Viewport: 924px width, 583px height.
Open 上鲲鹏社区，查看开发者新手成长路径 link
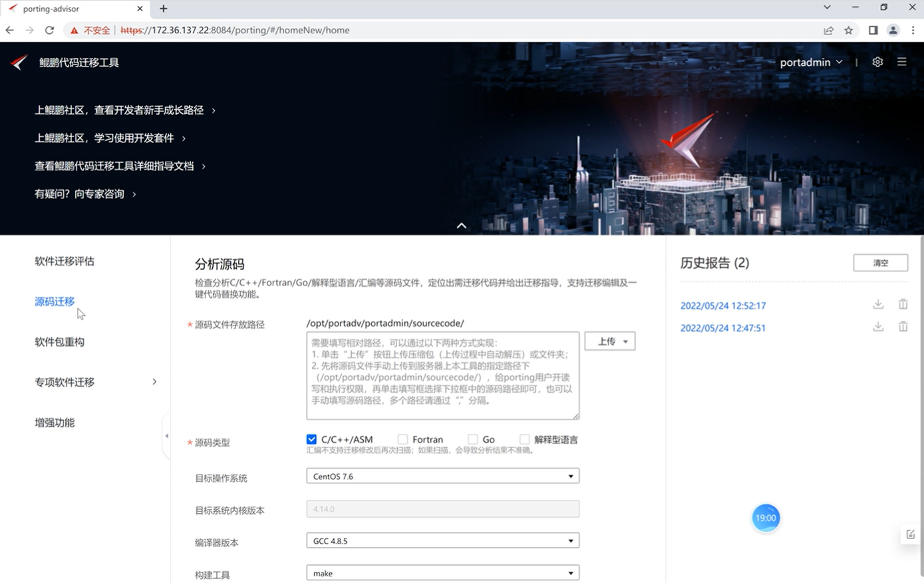119,110
